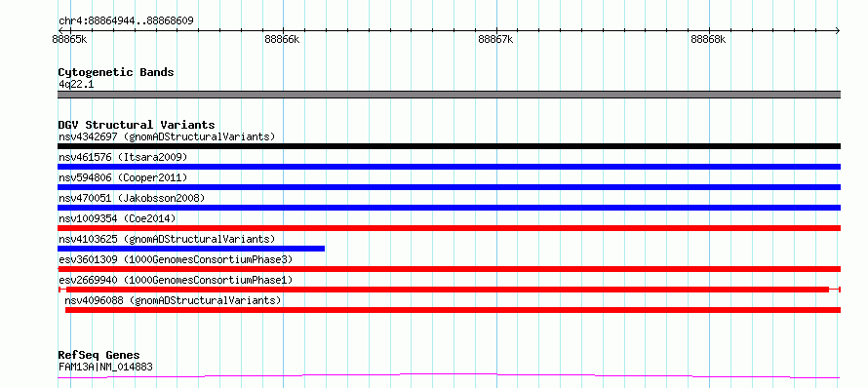Click the nsv470051 blue variant bar
Image resolution: width=868 pixels, height=388 pixels.
(449, 208)
